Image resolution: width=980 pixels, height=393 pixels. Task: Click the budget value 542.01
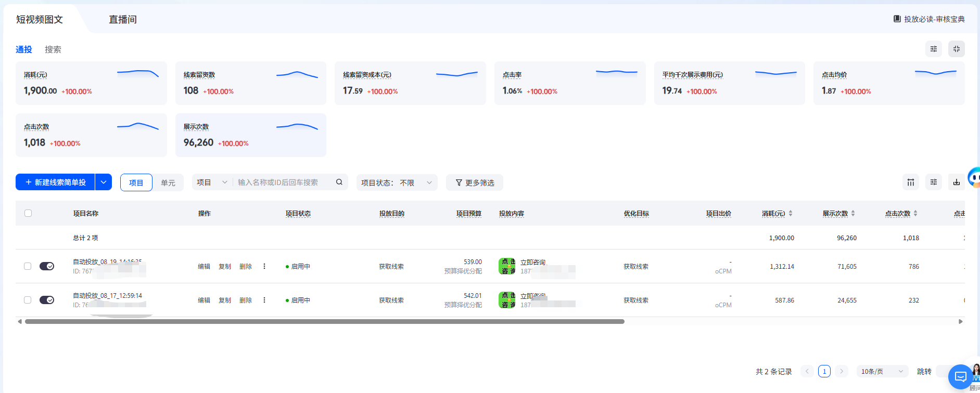[473, 296]
